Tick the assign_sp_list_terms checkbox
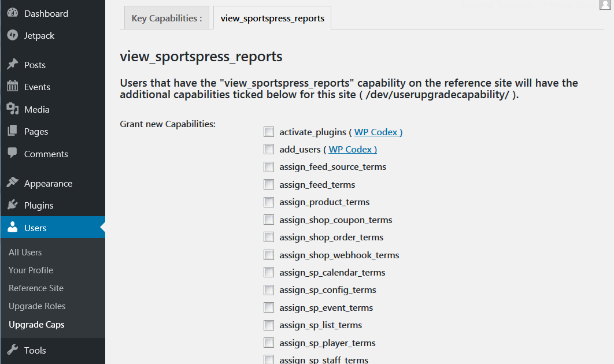The width and height of the screenshot is (614, 364). pos(269,325)
